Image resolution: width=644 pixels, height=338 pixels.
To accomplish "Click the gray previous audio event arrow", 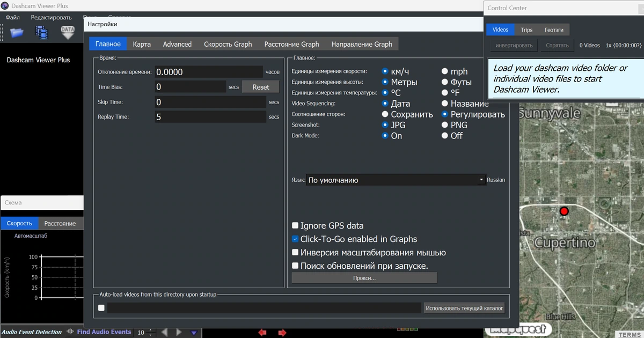I will 165,333.
